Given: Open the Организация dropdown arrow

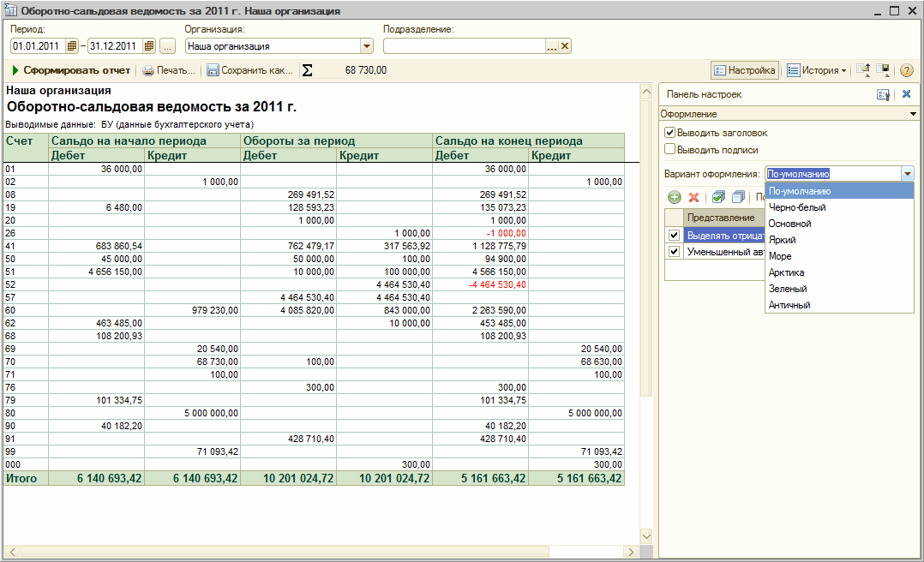Looking at the screenshot, I should click(367, 46).
